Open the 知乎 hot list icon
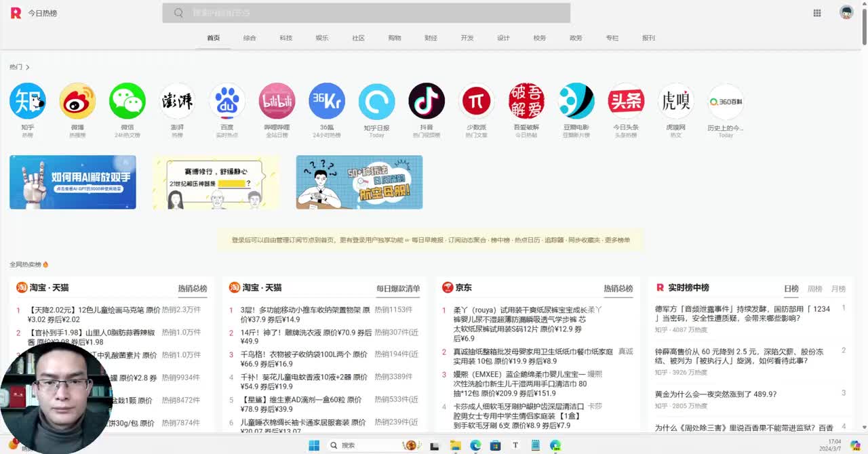The width and height of the screenshot is (868, 454). pos(27,101)
